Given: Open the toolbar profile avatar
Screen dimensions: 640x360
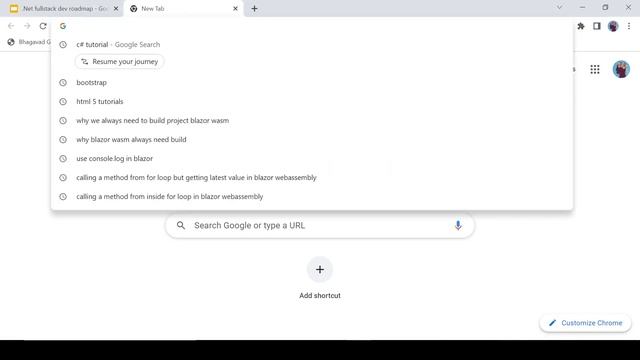Looking at the screenshot, I should coord(613,26).
